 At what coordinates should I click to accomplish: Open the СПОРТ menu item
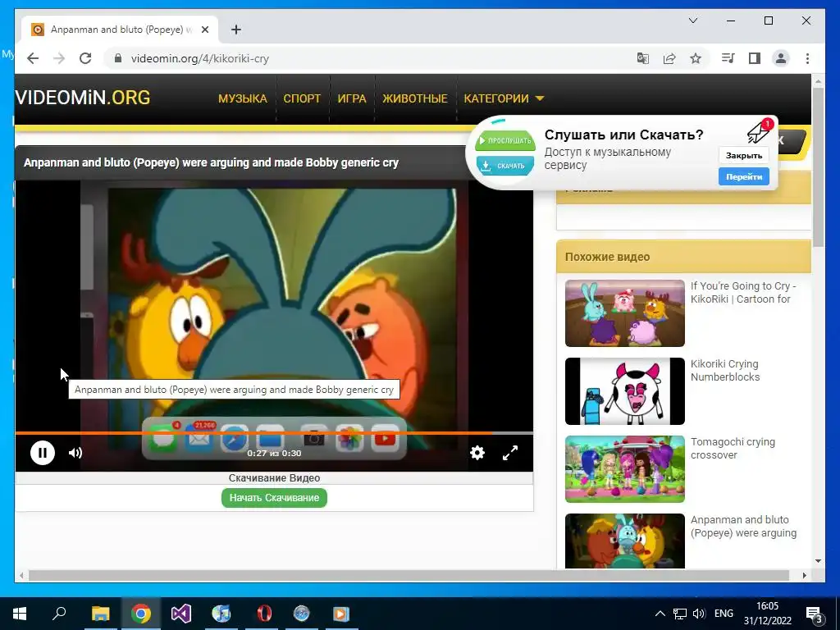click(302, 98)
